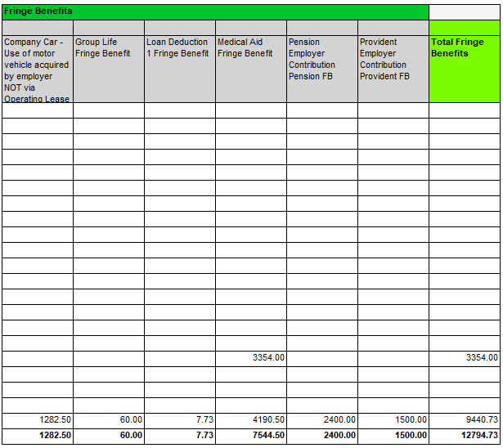Click the bold 1500.00 Provident total cell

tap(393, 436)
